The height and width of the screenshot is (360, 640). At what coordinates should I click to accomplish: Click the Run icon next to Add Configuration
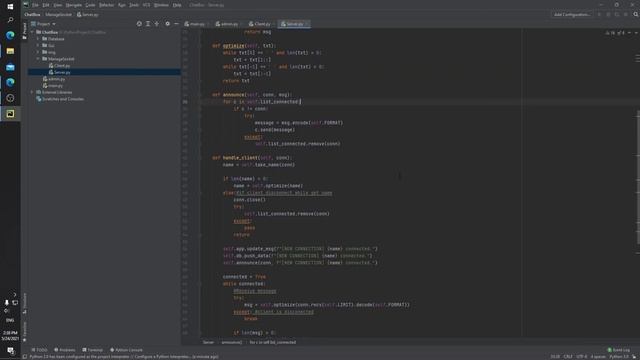(599, 15)
